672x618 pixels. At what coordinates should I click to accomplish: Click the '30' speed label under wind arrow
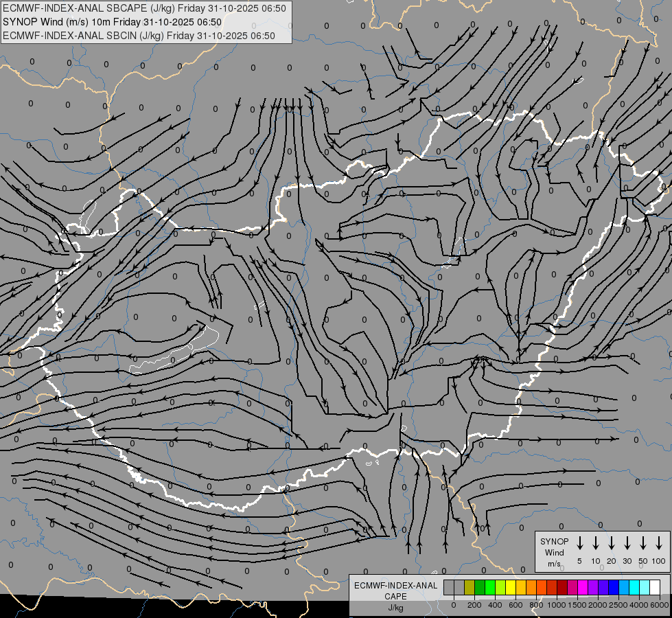pyautogui.click(x=627, y=561)
